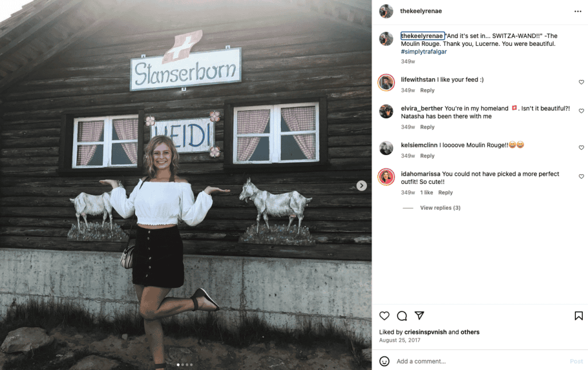Like the post with the heart icon
The width and height of the screenshot is (588, 370).
384,315
